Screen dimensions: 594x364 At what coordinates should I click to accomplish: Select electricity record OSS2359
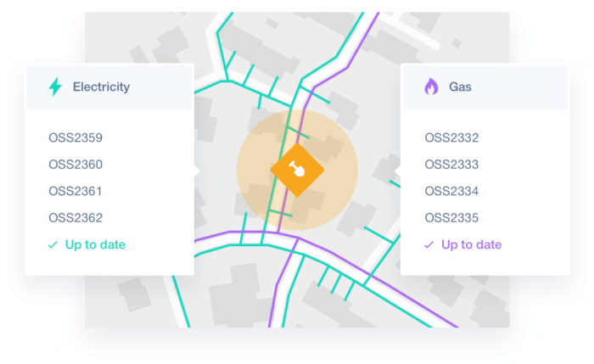coord(75,137)
